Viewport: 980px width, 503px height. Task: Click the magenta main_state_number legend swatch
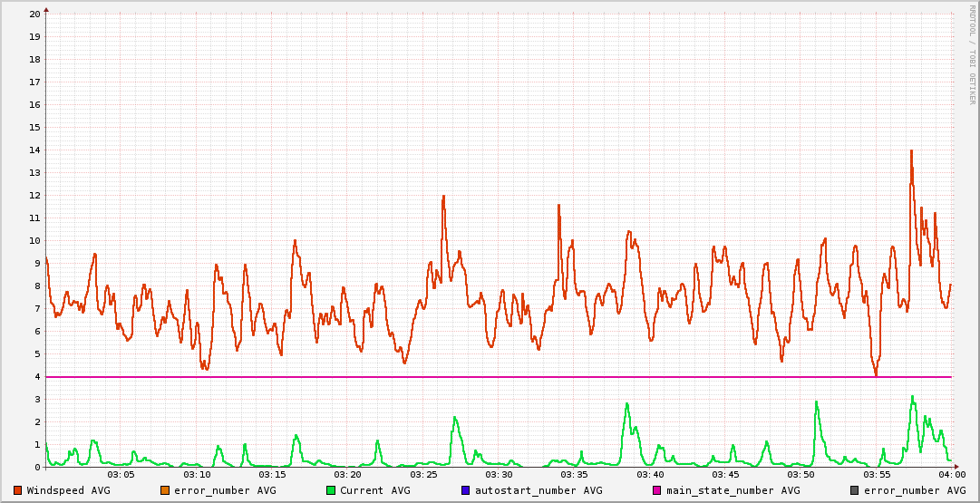pyautogui.click(x=657, y=490)
